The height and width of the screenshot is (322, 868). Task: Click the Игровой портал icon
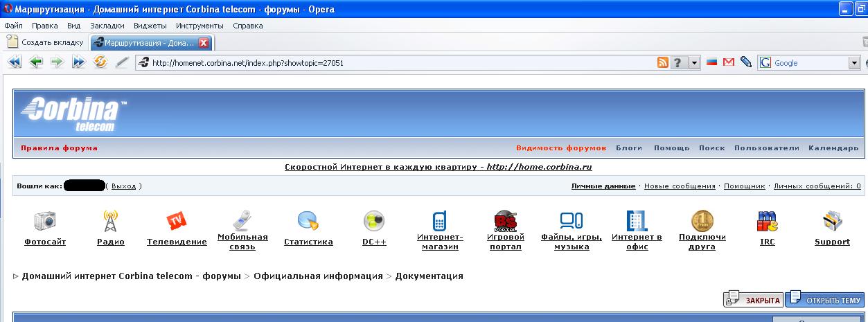click(x=505, y=221)
